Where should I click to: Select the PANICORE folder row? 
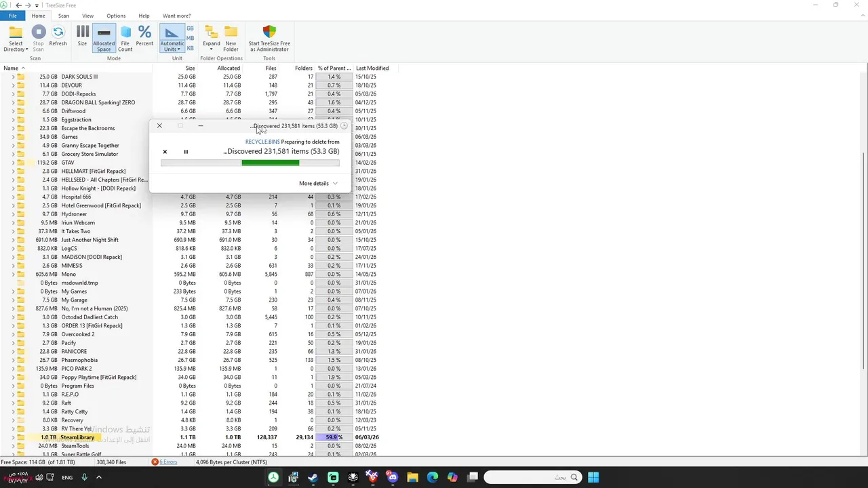pyautogui.click(x=73, y=352)
